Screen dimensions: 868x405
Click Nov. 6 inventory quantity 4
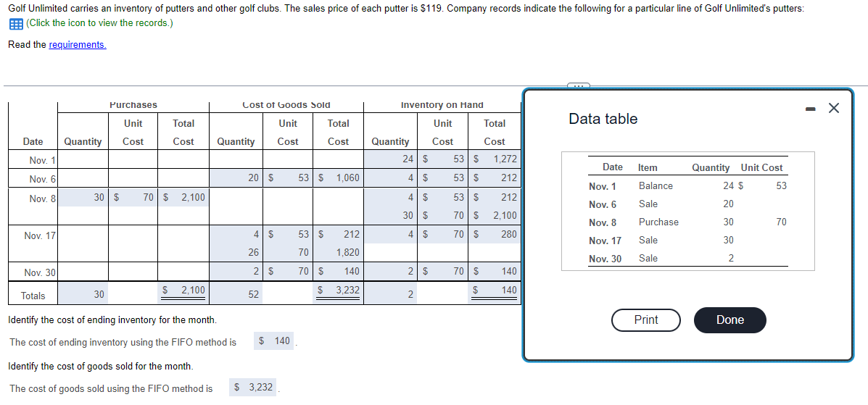click(390, 178)
